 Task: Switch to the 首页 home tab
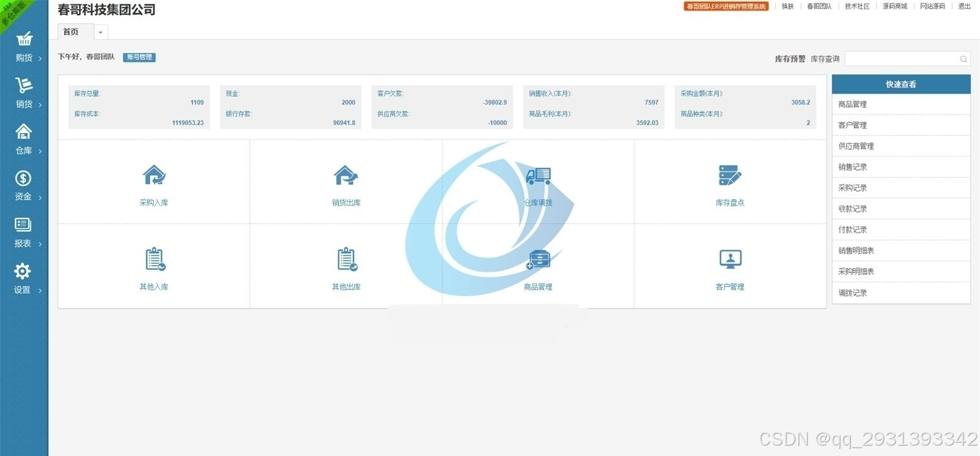72,32
